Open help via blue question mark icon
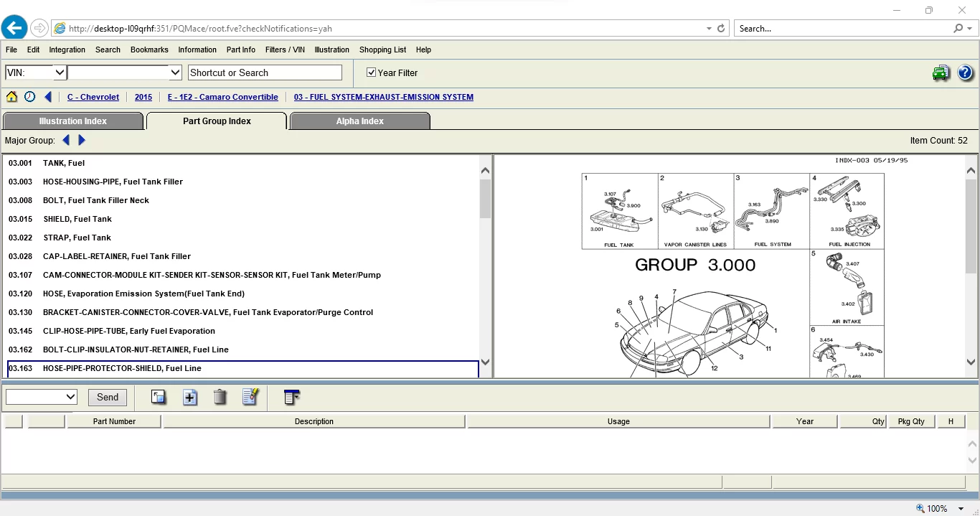This screenshot has width=980, height=516. click(x=965, y=73)
